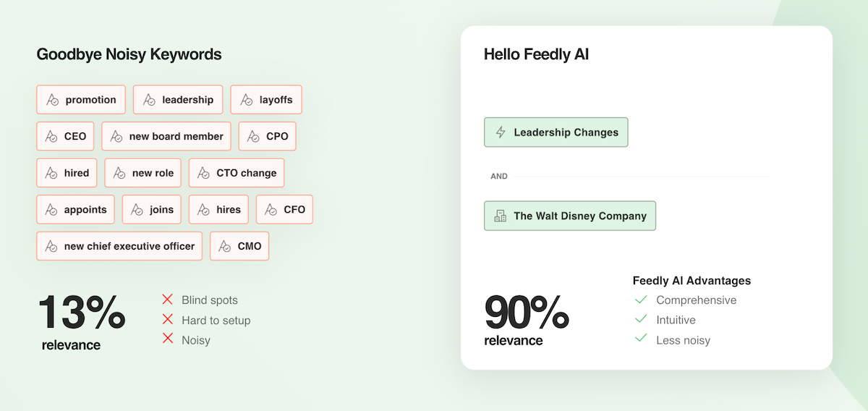868x411 pixels.
Task: Click the red X beside Noisy
Action: tap(168, 339)
